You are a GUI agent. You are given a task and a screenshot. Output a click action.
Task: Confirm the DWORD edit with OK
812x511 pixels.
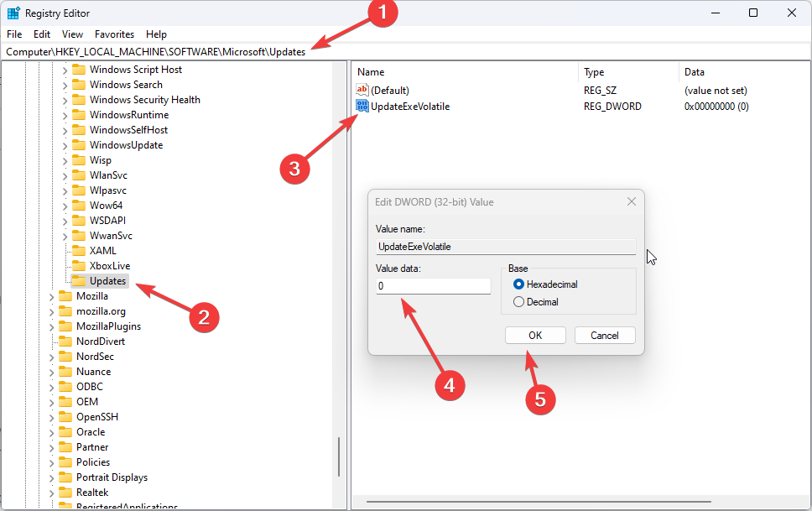pyautogui.click(x=535, y=336)
